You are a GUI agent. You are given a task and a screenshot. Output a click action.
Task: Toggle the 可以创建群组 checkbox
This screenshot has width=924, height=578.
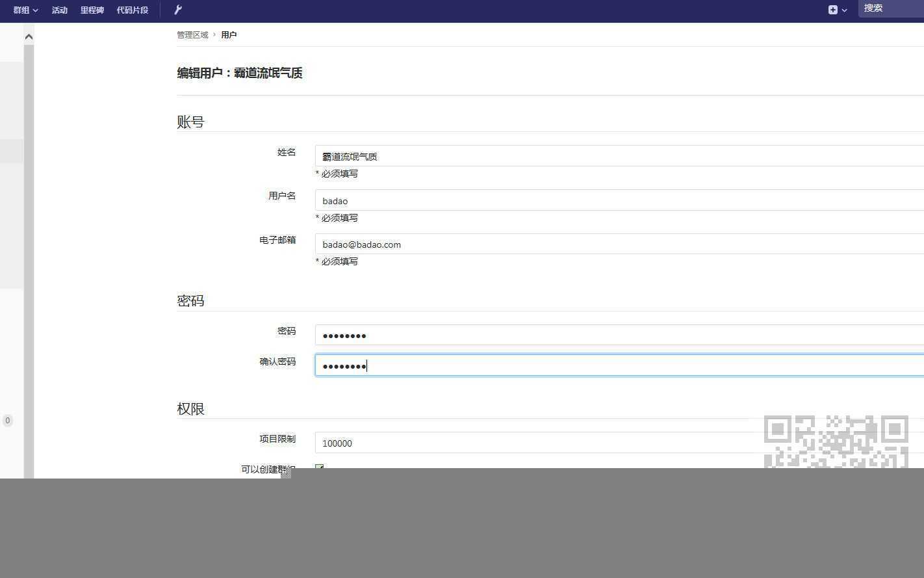(x=319, y=467)
